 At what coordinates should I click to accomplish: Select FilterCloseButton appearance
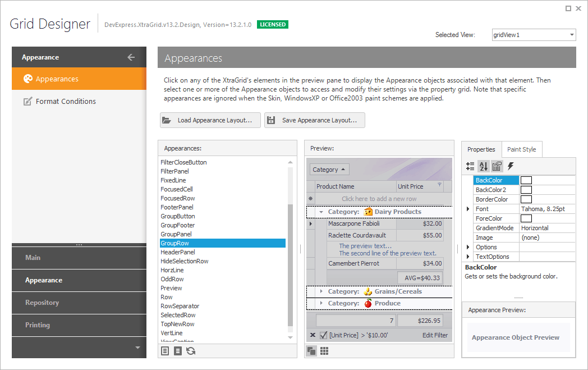pos(184,162)
